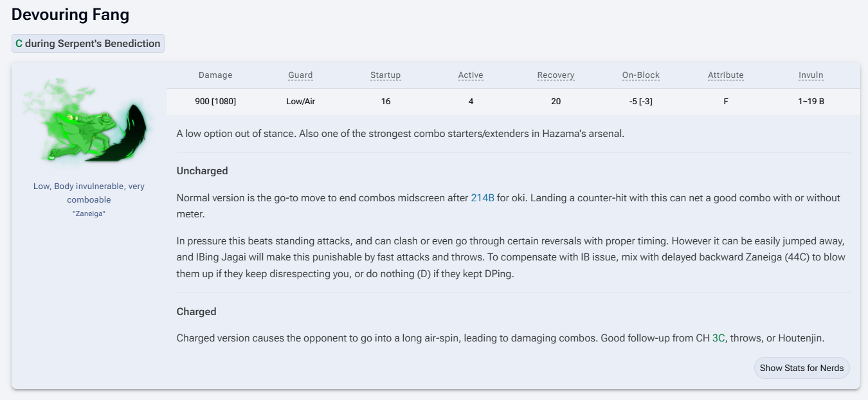The height and width of the screenshot is (400, 868).
Task: Click the Attribute column header
Action: tap(726, 75)
